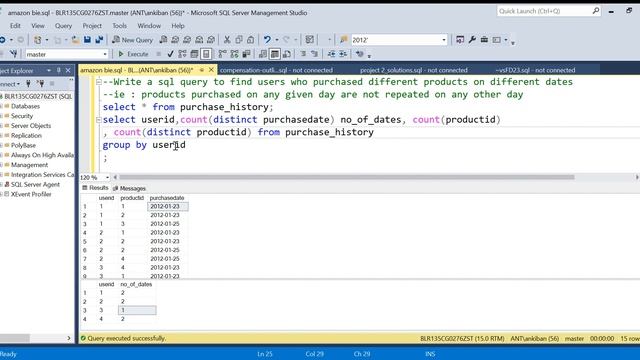Toggle IntelliSense enabled icon
The image size is (640, 360).
(206, 54)
